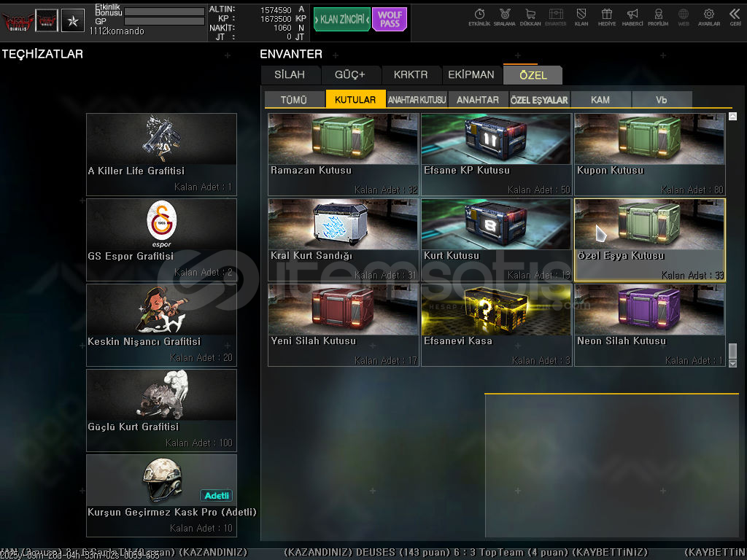747x560 pixels.
Task: Switch to the KRKTR tab
Action: click(411, 75)
